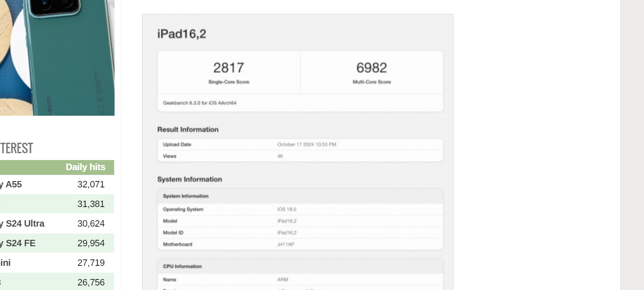Screen dimensions: 644x290
Task: Open the iPad16,2 Geekbench screenshot image
Action: [297, 152]
